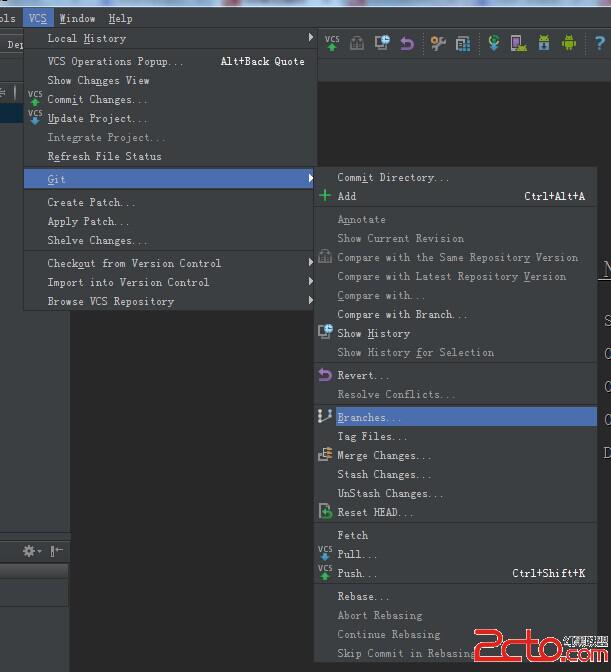The image size is (611, 672).
Task: Choose Compare with Latest Repository Version
Action: [x=456, y=276]
